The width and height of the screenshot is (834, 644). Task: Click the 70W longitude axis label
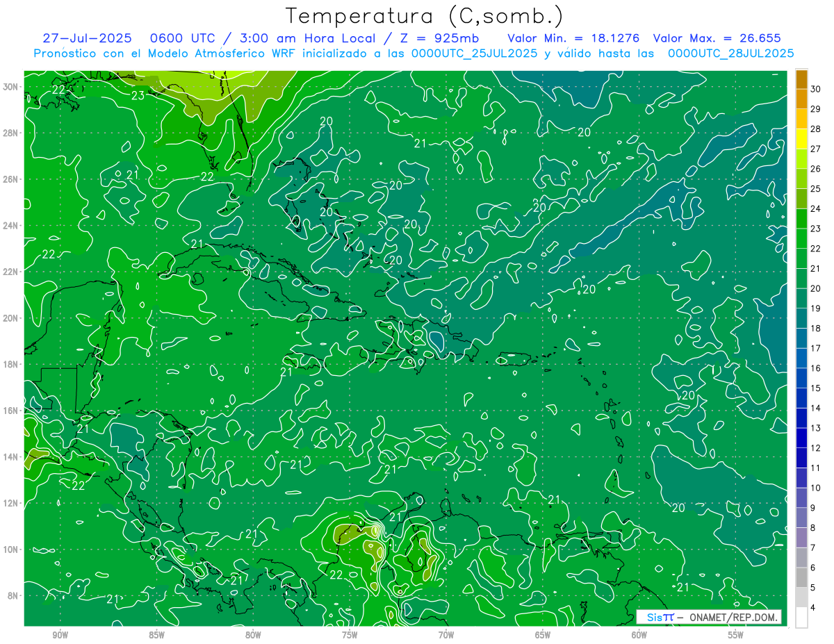coord(446,636)
